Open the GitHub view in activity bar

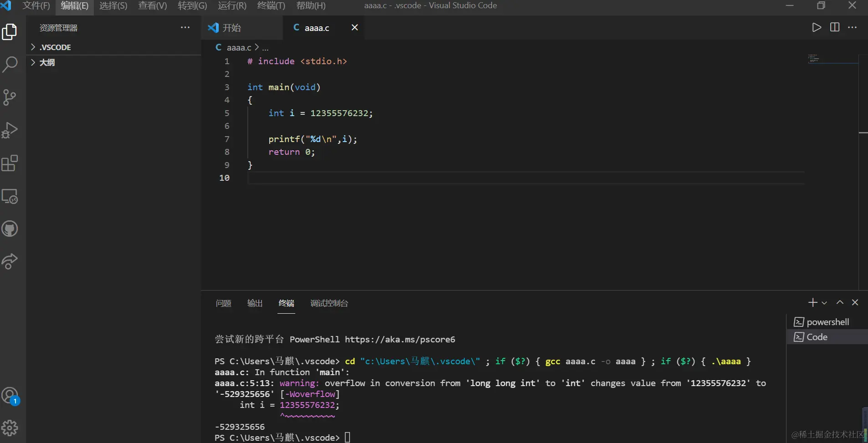coord(10,229)
